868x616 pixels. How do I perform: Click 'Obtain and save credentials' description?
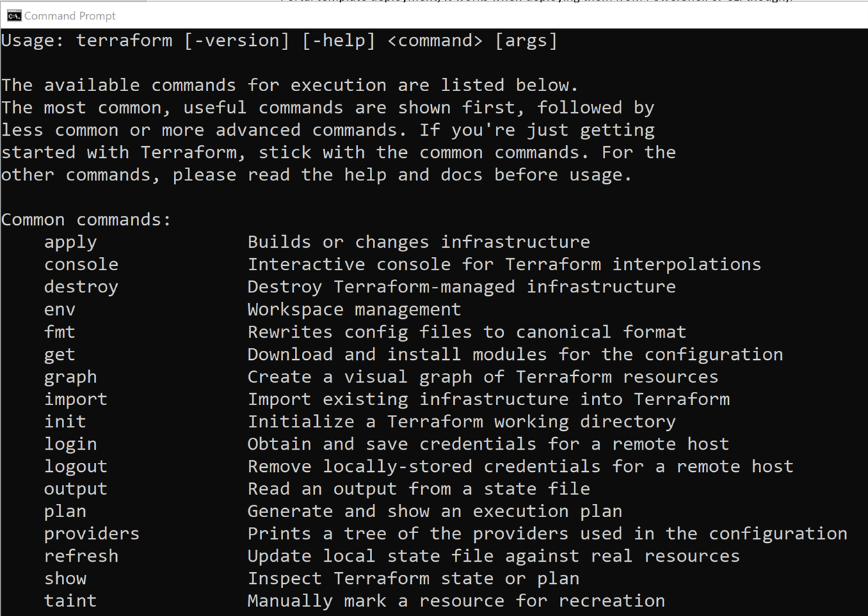488,444
